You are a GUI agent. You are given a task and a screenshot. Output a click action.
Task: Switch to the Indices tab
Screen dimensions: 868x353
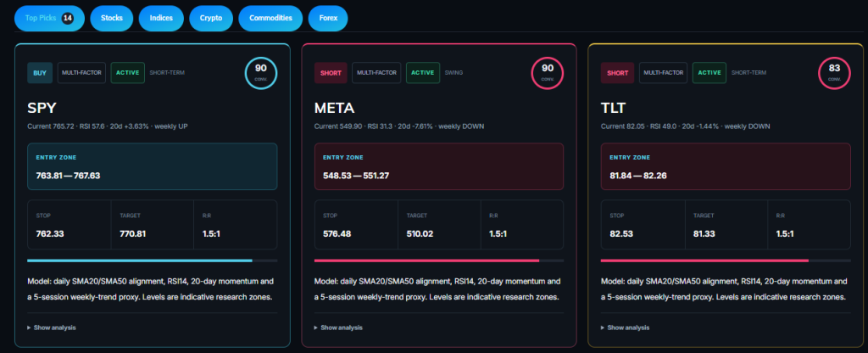[161, 19]
